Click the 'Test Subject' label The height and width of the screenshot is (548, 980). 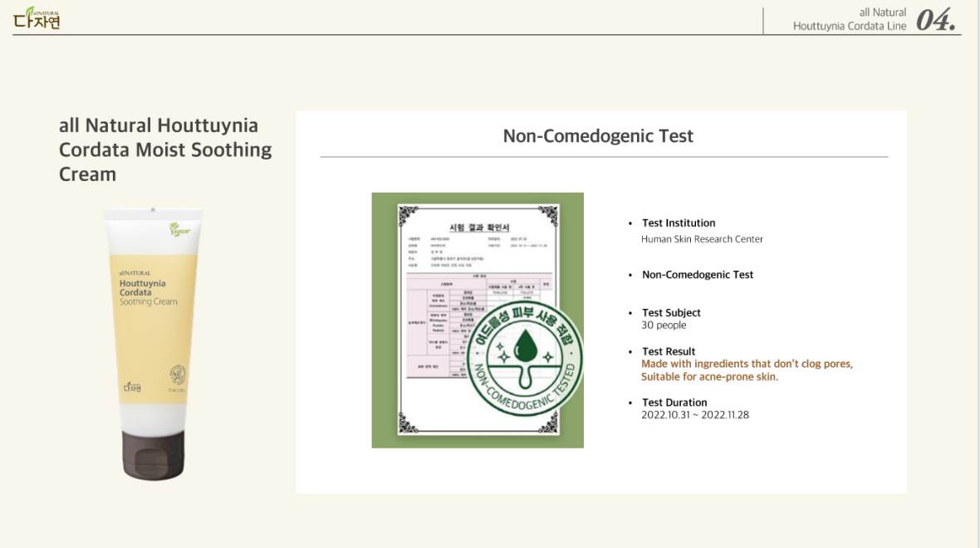(x=671, y=313)
